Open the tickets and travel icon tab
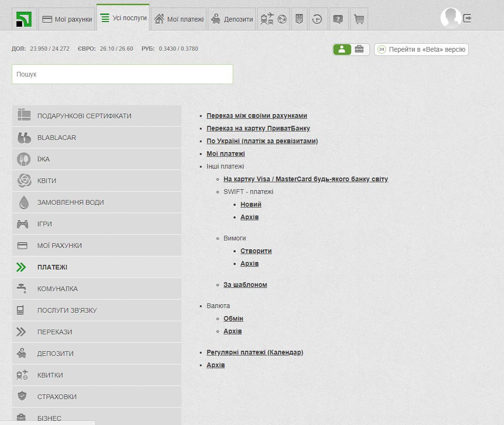504x425 pixels. tap(273, 19)
